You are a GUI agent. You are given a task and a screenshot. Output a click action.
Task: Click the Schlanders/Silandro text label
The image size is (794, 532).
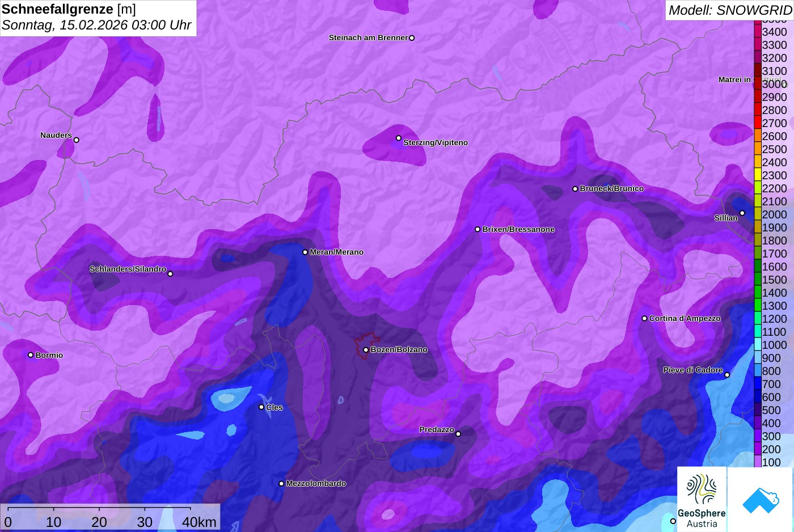[x=128, y=269]
